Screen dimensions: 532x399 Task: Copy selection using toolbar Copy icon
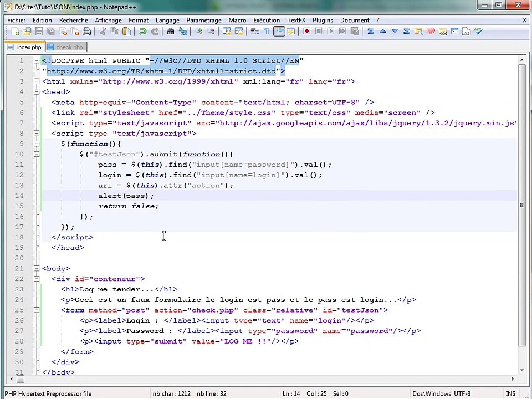click(115, 32)
